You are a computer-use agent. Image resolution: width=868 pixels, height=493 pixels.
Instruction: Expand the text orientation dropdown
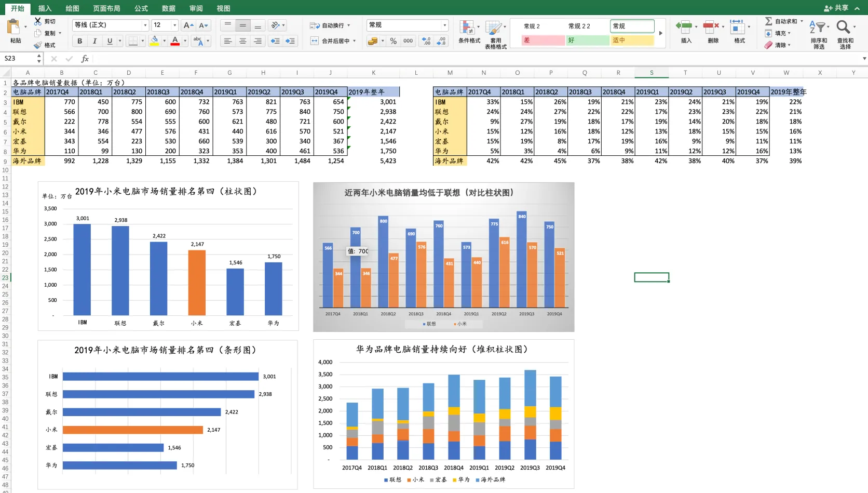coord(283,25)
